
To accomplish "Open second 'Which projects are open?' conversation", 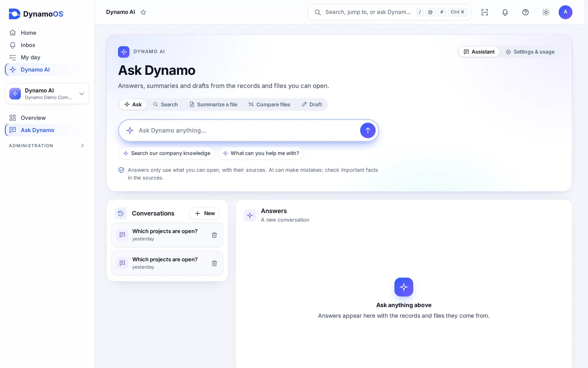I will point(167,263).
